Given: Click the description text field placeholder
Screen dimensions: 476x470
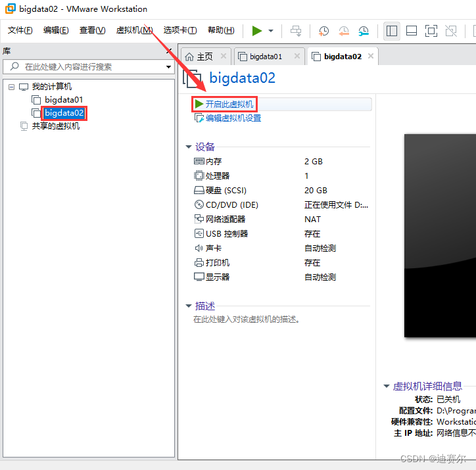Looking at the screenshot, I should 247,319.
